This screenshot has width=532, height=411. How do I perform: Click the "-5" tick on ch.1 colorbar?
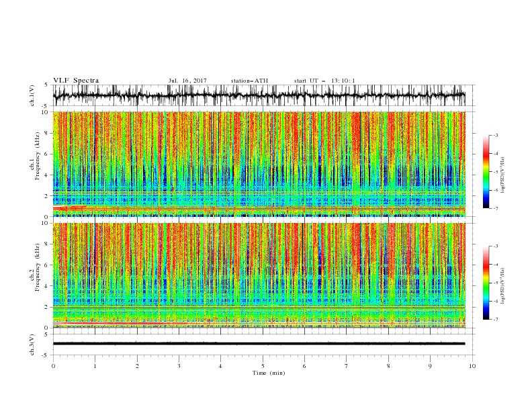click(x=496, y=172)
